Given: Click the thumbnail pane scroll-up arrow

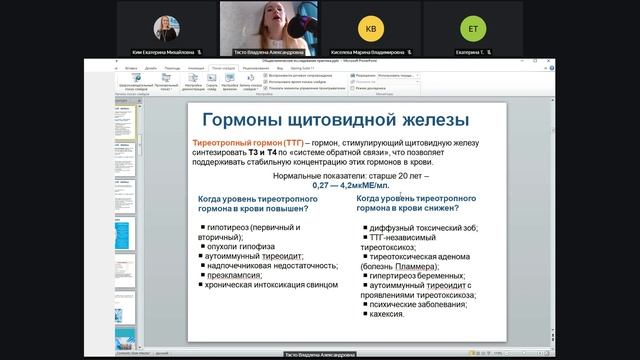Looking at the screenshot, I should (140, 106).
